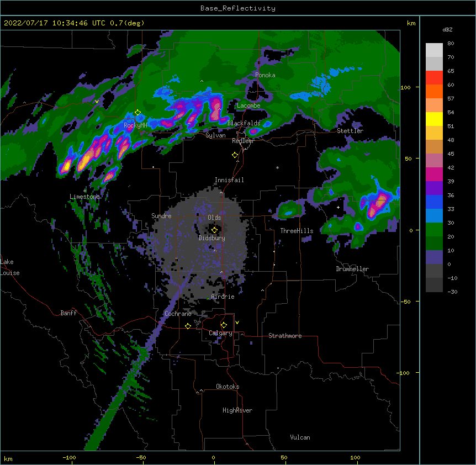Select the Didsbury city label
Image resolution: width=476 pixels, height=465 pixels.
click(212, 238)
